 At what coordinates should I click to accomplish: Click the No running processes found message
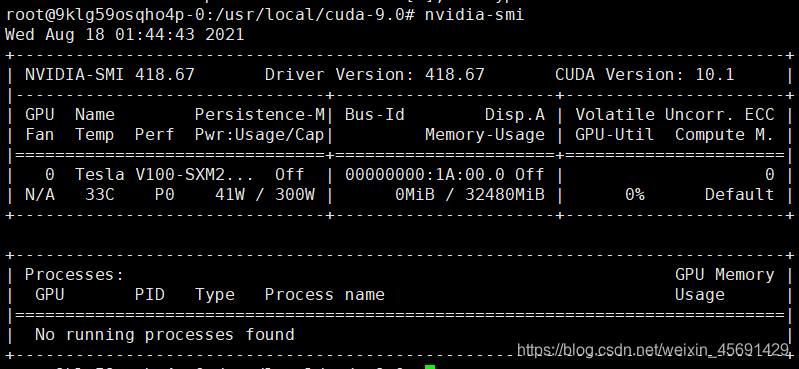[x=165, y=335]
